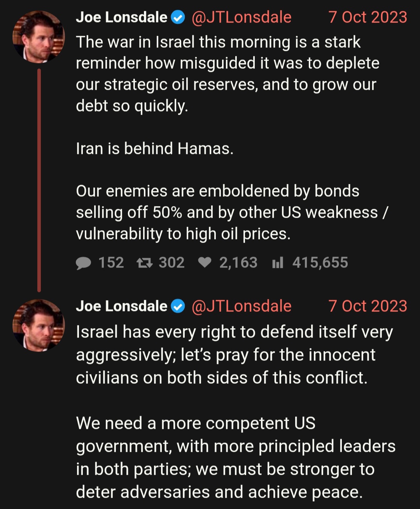Open the second tweet's @JTLonsdale handle
The image size is (420, 509).
[x=241, y=306]
